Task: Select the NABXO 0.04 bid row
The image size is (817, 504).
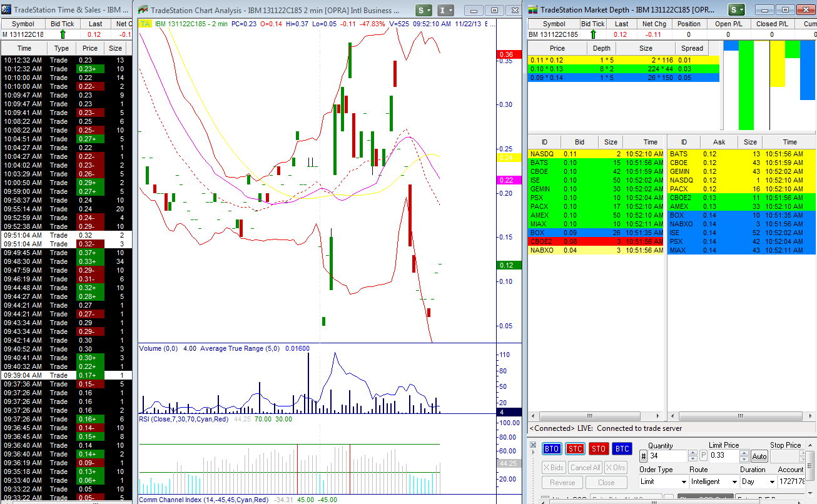Action: click(596, 250)
